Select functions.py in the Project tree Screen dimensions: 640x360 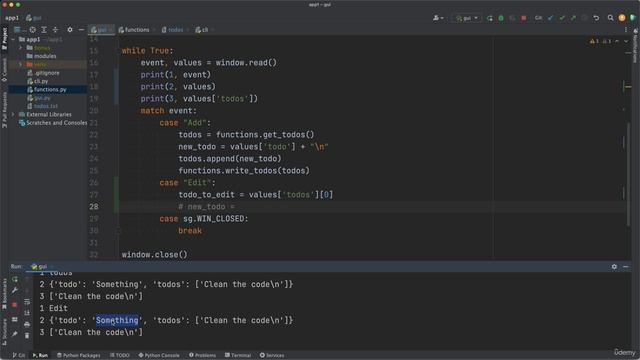point(47,89)
